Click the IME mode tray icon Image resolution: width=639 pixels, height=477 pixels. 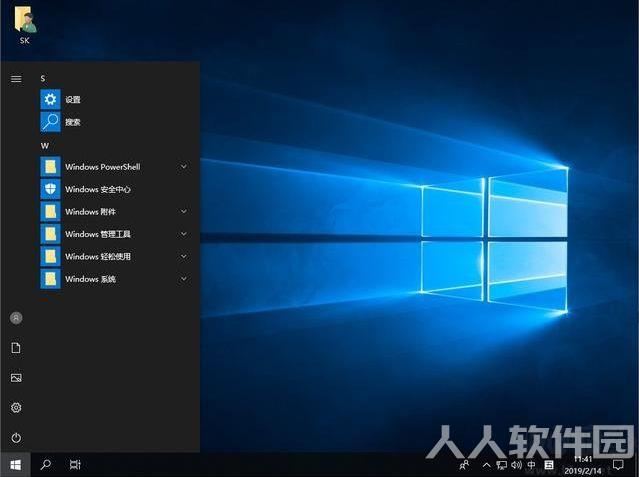pyautogui.click(x=549, y=465)
